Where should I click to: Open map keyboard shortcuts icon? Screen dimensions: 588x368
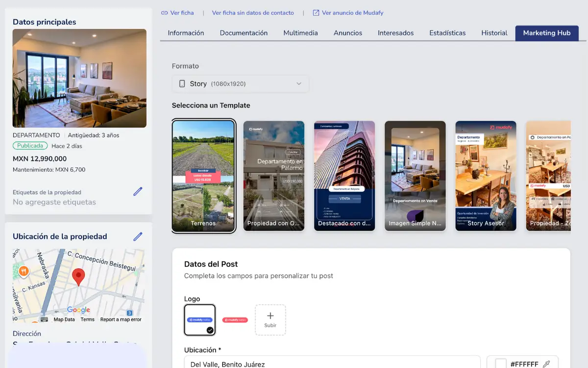tap(44, 319)
